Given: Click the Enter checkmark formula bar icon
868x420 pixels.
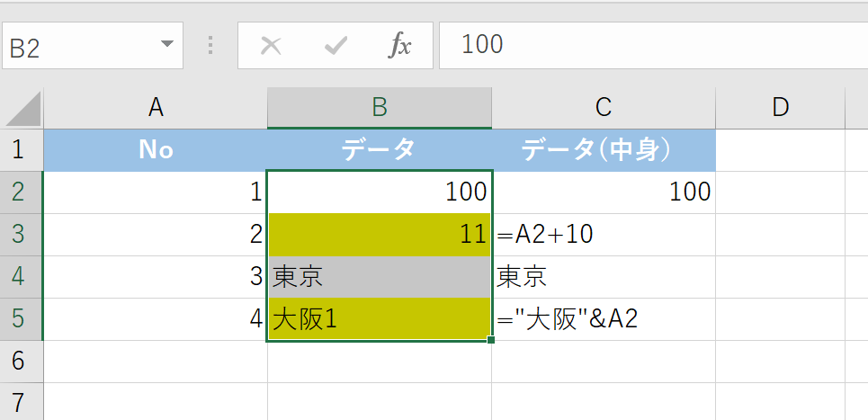Looking at the screenshot, I should [x=336, y=46].
